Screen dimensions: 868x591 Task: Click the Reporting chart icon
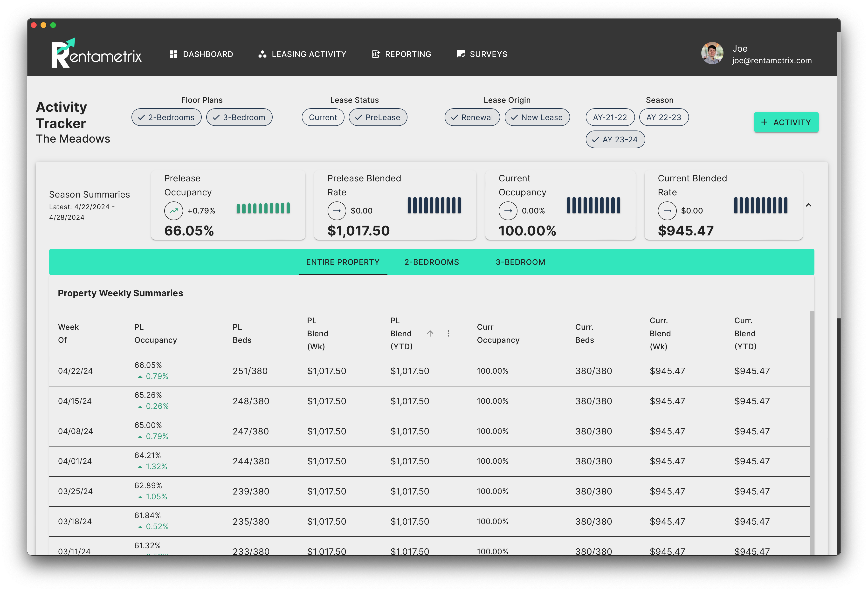(x=375, y=54)
